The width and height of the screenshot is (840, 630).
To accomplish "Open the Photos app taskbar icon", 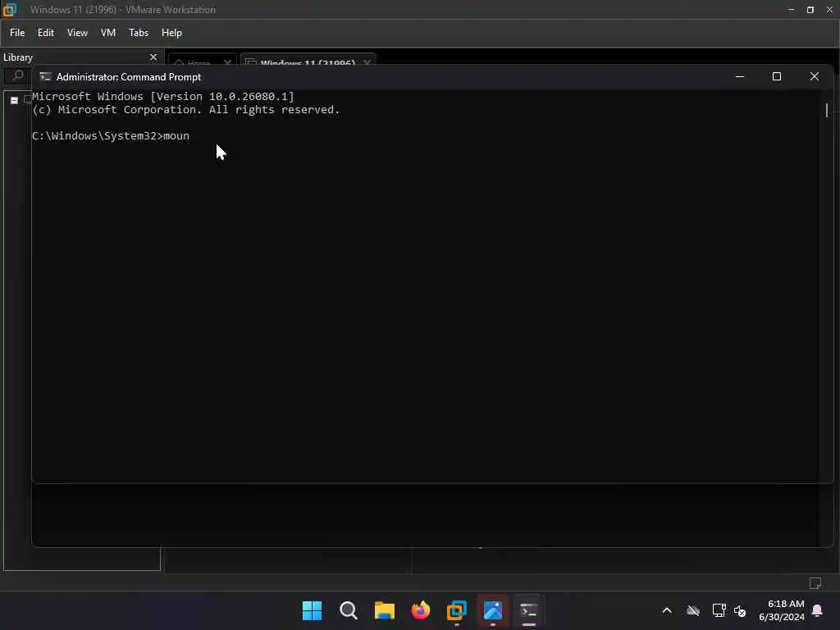I will pos(493,610).
